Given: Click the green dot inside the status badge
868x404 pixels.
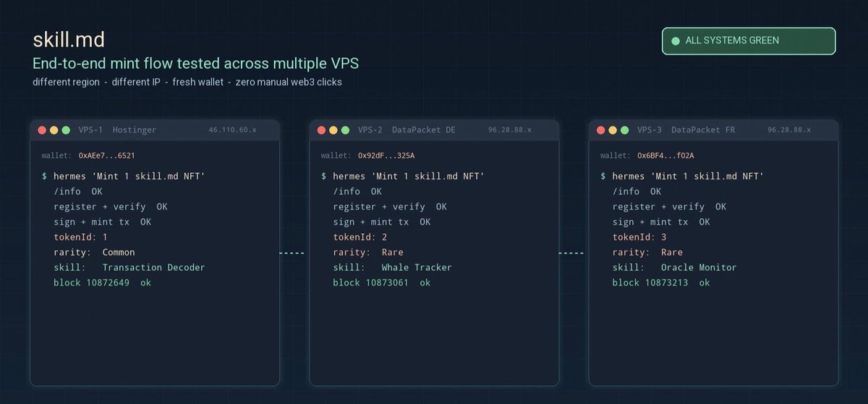Looking at the screenshot, I should pos(676,41).
